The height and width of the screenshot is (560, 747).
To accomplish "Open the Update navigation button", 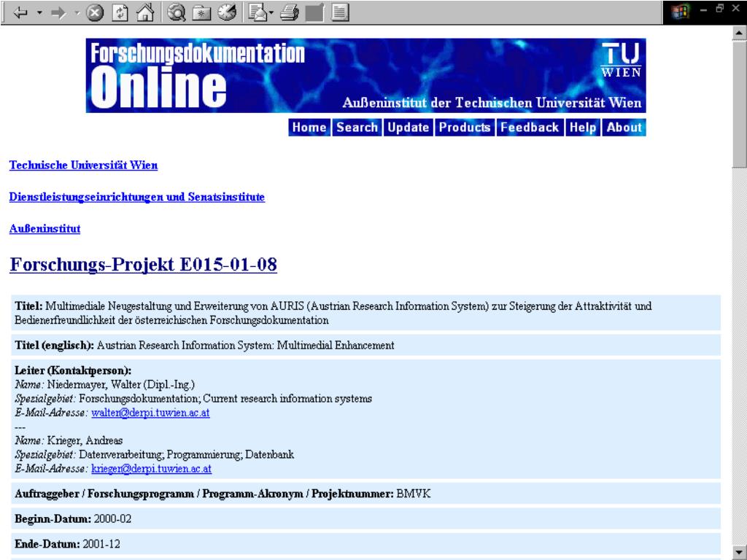I will pos(409,128).
